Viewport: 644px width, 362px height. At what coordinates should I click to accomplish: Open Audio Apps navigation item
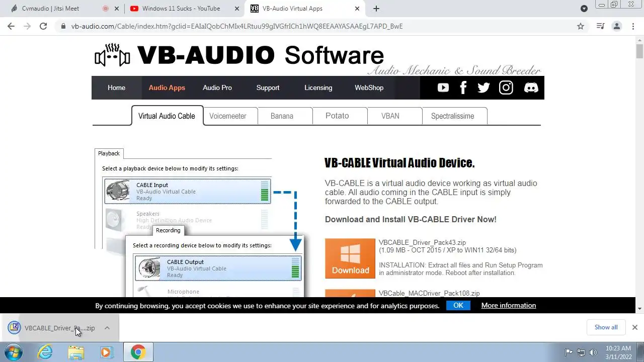pyautogui.click(x=167, y=87)
